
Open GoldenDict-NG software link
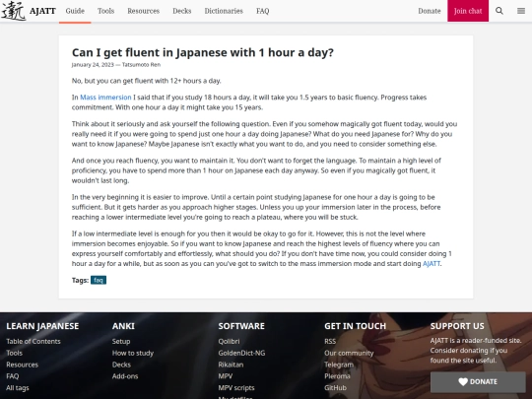tap(241, 353)
